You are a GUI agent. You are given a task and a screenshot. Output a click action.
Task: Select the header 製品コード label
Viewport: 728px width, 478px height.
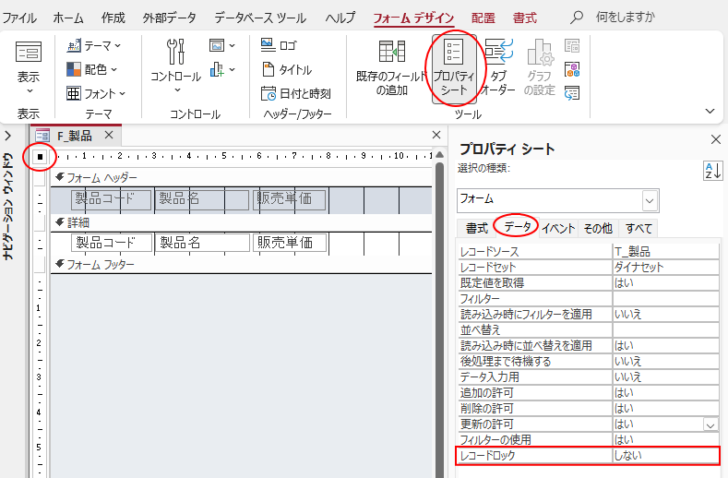[111, 200]
